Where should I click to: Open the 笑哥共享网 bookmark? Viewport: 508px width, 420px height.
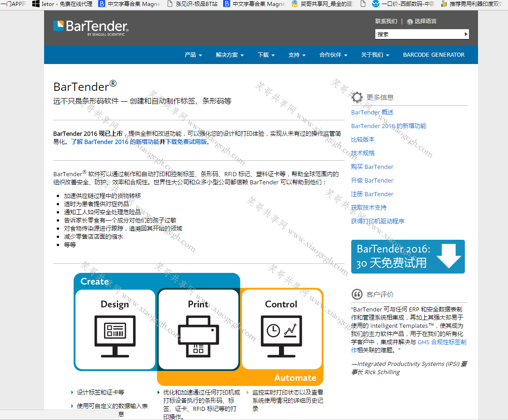322,4
